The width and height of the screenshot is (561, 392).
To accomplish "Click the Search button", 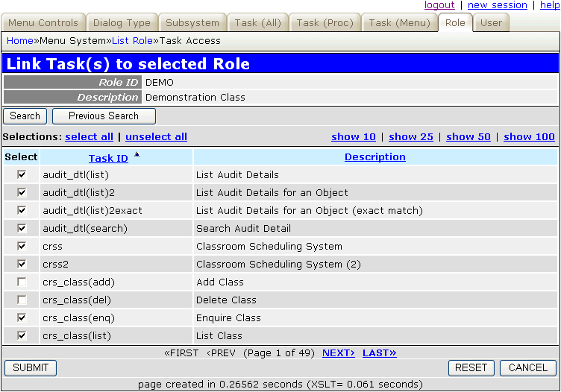I will click(x=25, y=116).
